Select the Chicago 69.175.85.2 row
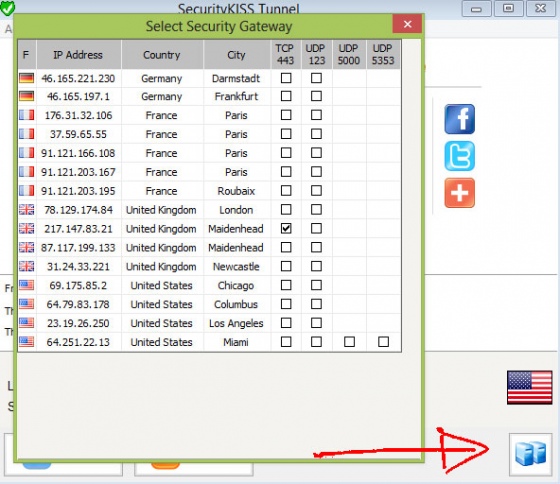The width and height of the screenshot is (560, 484). point(209,285)
